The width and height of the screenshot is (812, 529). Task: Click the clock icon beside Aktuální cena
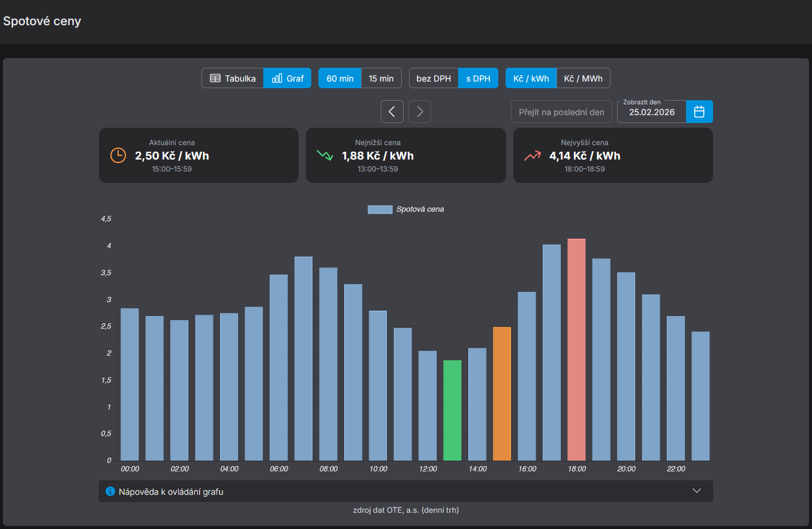(118, 155)
